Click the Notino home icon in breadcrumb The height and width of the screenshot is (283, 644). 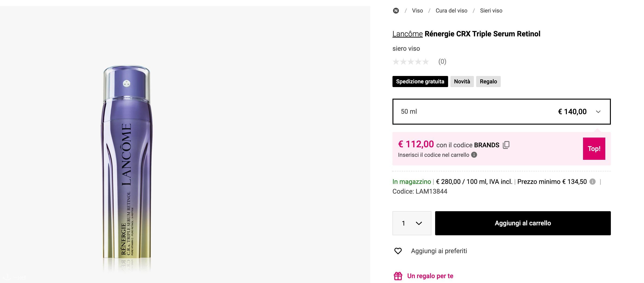pos(396,11)
